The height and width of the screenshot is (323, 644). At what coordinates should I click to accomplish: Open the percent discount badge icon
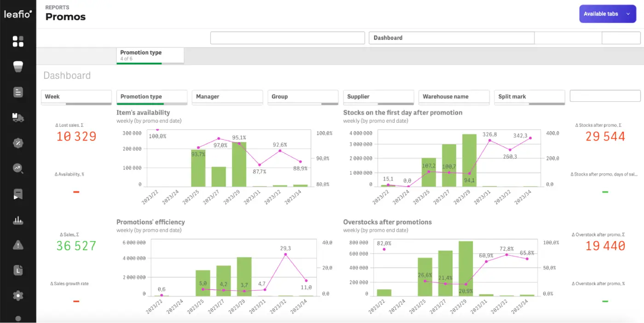point(18,143)
